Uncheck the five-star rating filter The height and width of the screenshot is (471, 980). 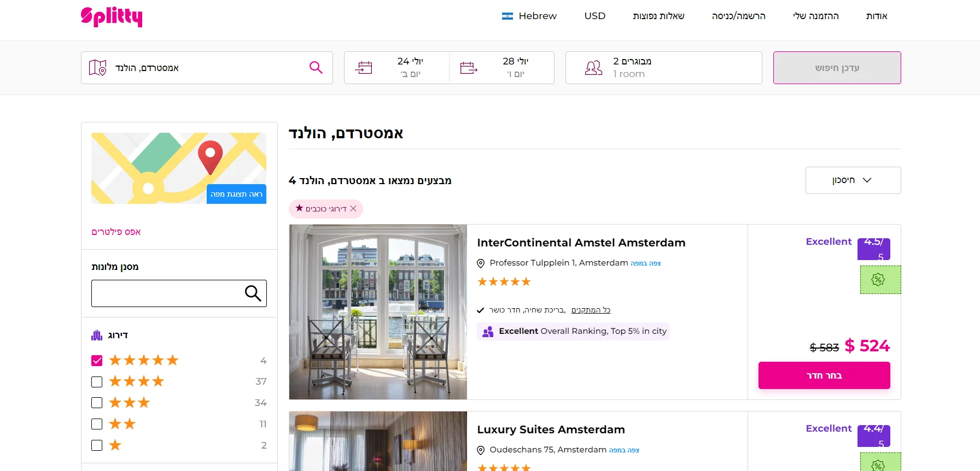point(97,361)
